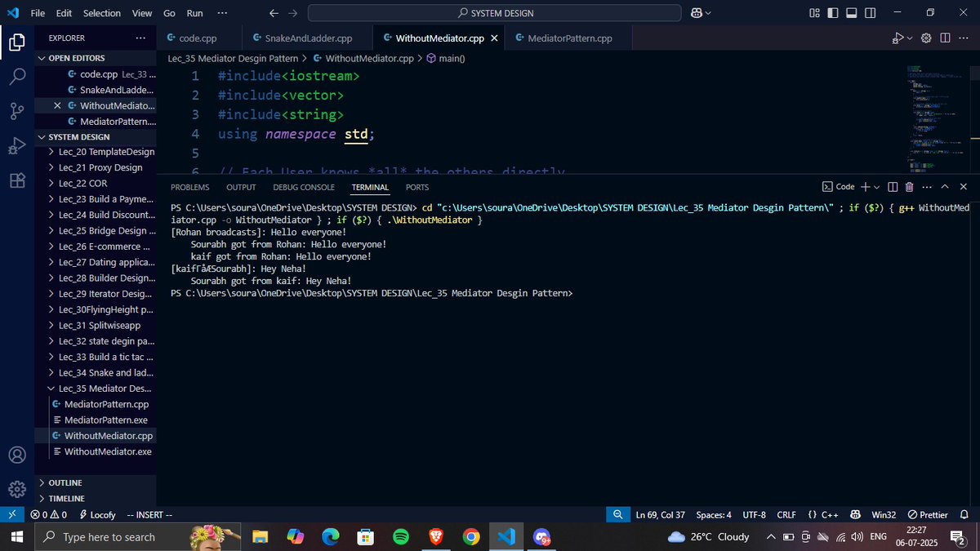
Task: Open the View menu
Action: [x=142, y=13]
